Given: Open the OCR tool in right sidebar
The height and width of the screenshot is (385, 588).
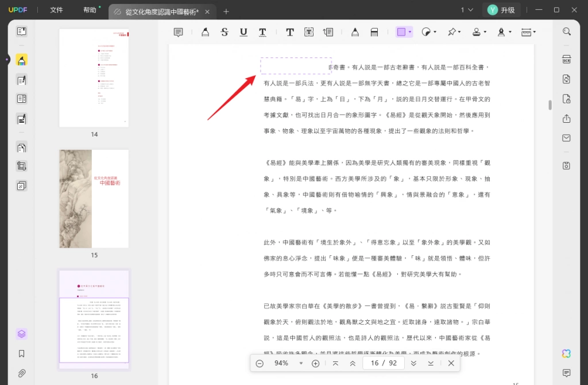Looking at the screenshot, I should point(567,59).
